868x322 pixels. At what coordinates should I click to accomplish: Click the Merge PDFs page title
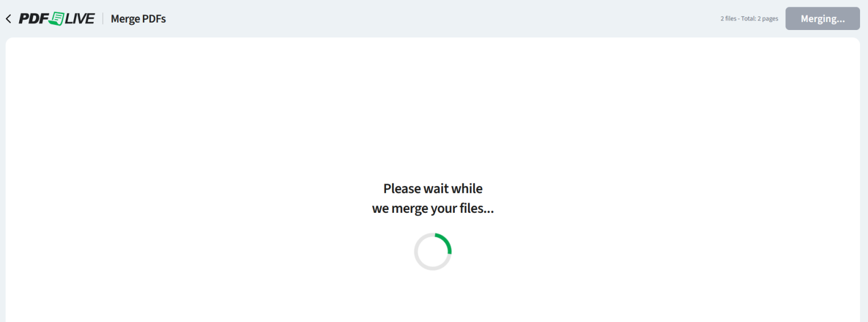138,19
